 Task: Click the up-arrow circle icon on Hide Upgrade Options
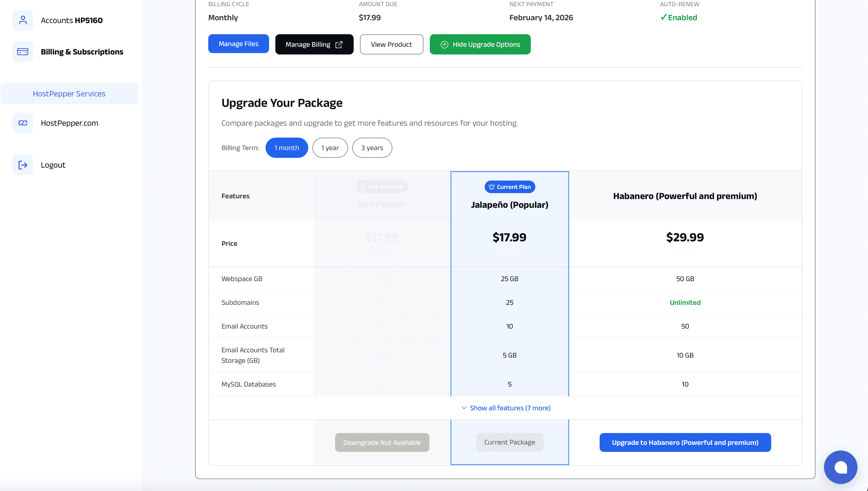(444, 45)
